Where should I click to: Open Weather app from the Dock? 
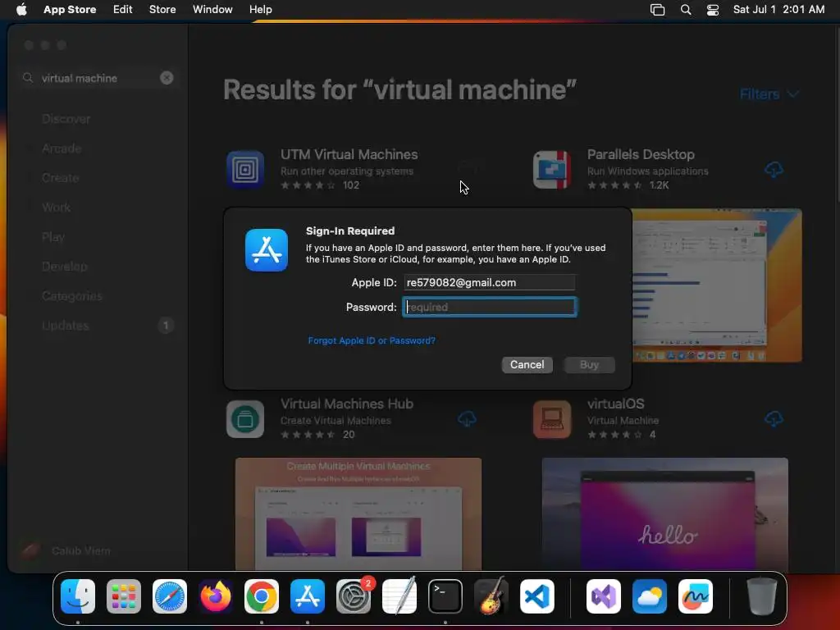point(650,596)
